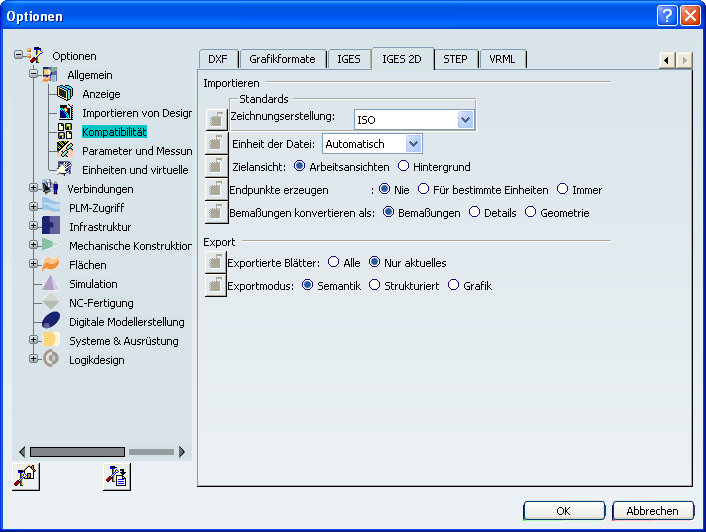The height and width of the screenshot is (532, 706).
Task: Switch to the STEP tab
Action: (455, 59)
